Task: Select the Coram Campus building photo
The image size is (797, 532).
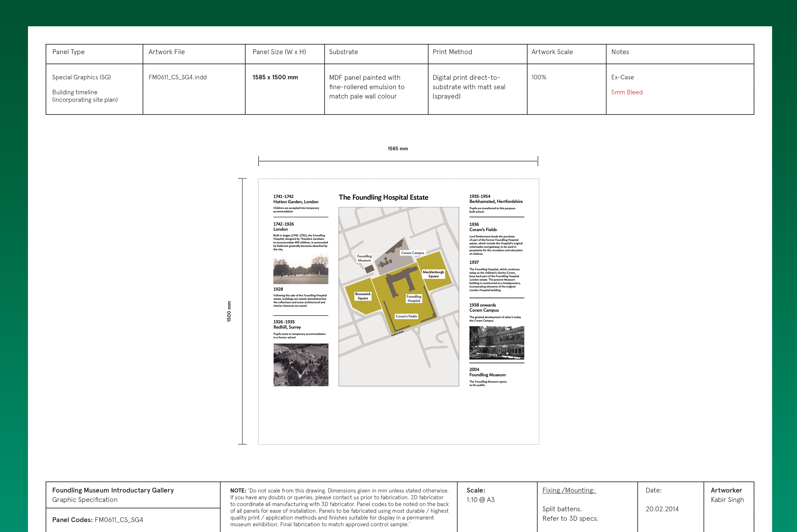Action: point(496,343)
